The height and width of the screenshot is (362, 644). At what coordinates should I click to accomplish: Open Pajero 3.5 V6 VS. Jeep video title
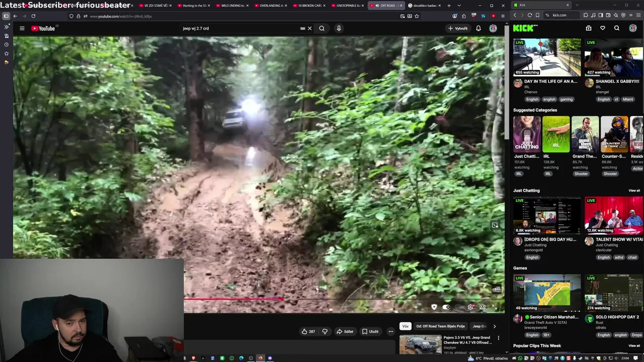tap(467, 339)
